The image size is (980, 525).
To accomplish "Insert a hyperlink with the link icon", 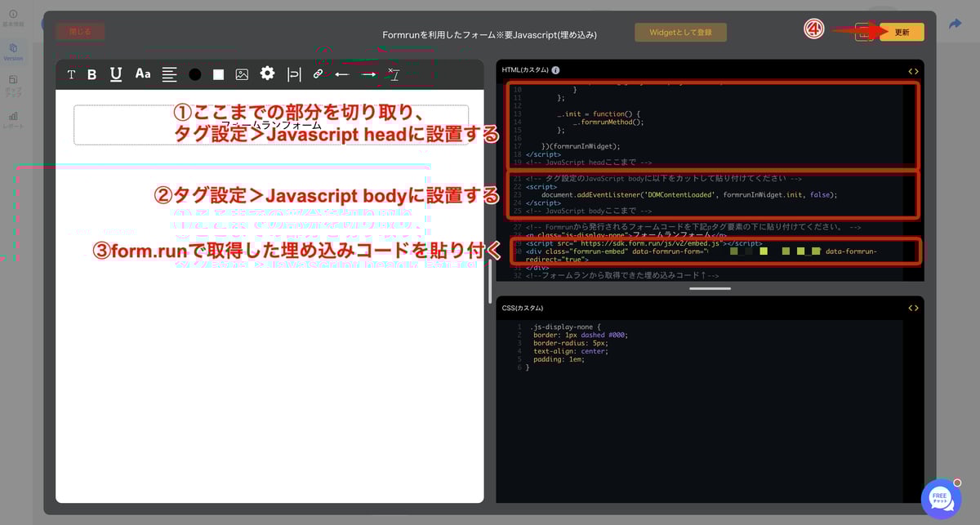I will (318, 74).
